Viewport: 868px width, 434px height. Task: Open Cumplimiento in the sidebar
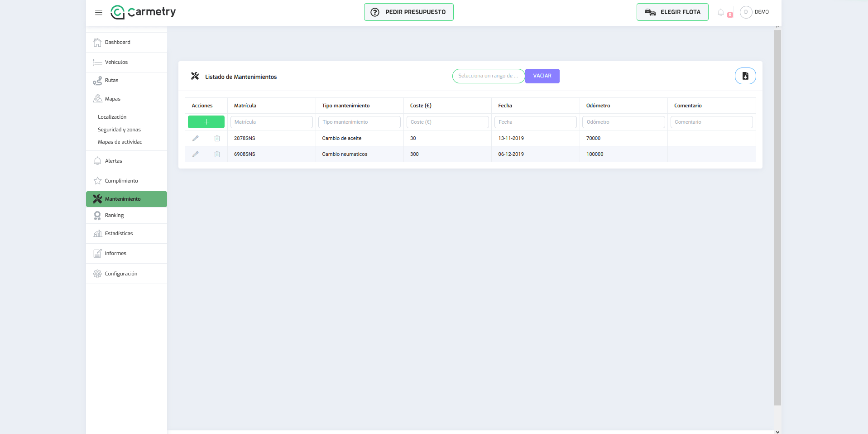[126, 181]
